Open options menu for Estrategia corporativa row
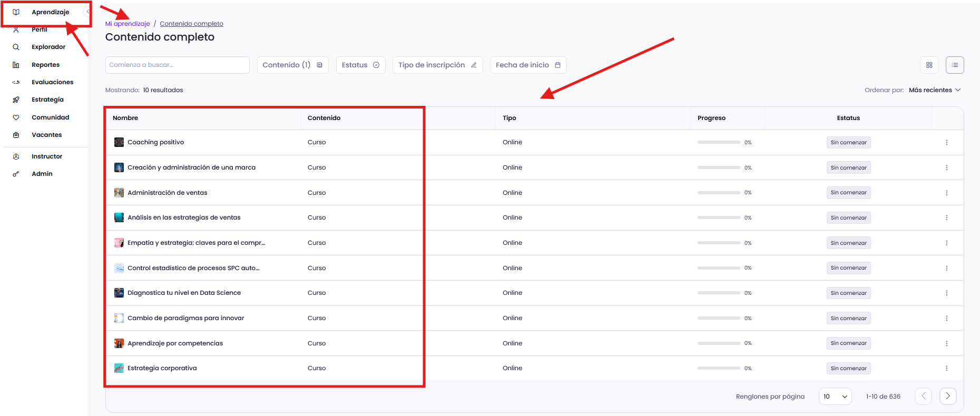 tap(946, 369)
